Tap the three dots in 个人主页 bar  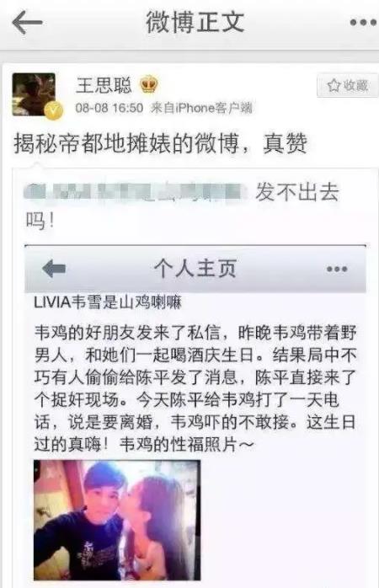pyautogui.click(x=337, y=270)
